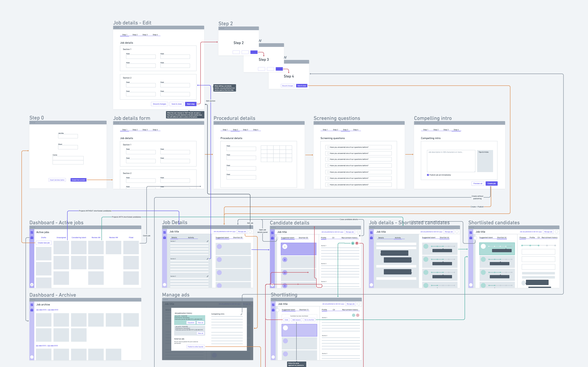Image resolution: width=588 pixels, height=367 pixels.
Task: Check first screening question checkbox
Action: [x=328, y=147]
